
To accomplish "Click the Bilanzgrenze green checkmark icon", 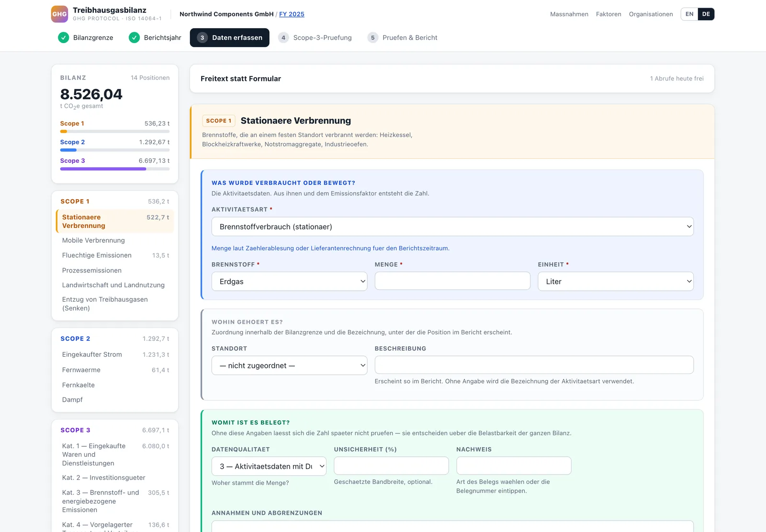I will 63,37.
